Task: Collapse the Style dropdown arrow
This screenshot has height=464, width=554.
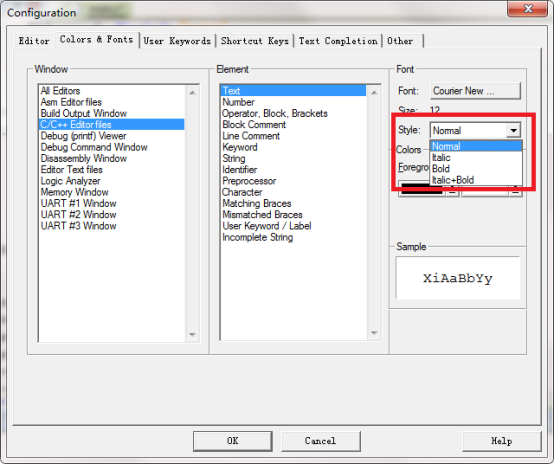Action: [513, 130]
